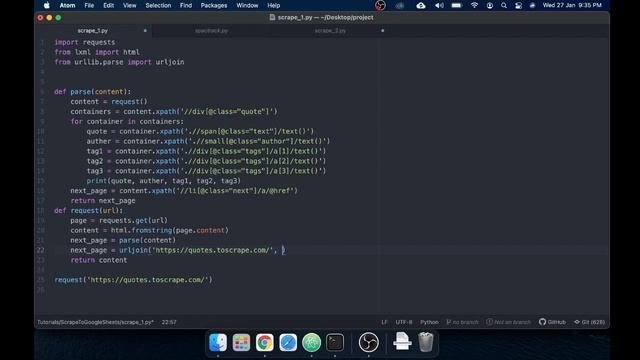Screen dimensions: 640x360
Task: Open the GitHub panel from status bar
Action: [x=553, y=322]
